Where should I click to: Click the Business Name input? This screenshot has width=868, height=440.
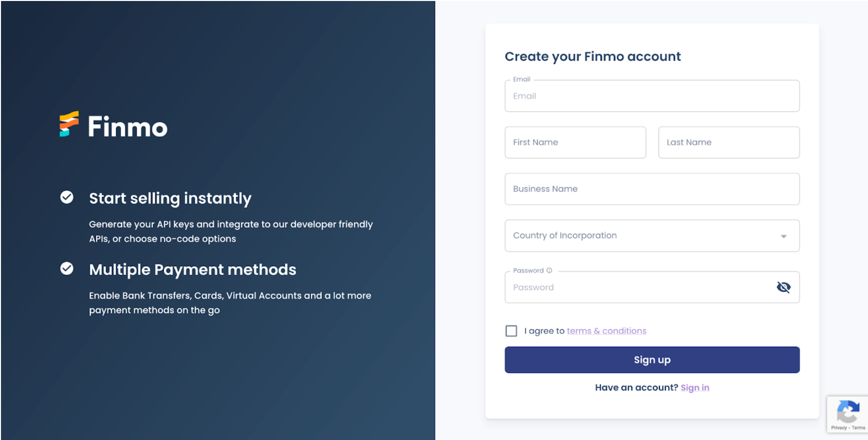click(x=651, y=189)
